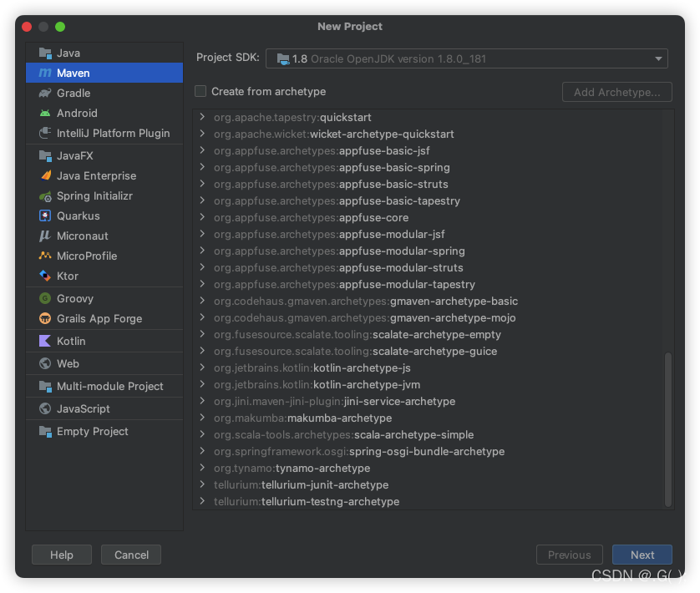Click the JavaFX folder icon
Screen dimensions: 700x593
pos(45,156)
